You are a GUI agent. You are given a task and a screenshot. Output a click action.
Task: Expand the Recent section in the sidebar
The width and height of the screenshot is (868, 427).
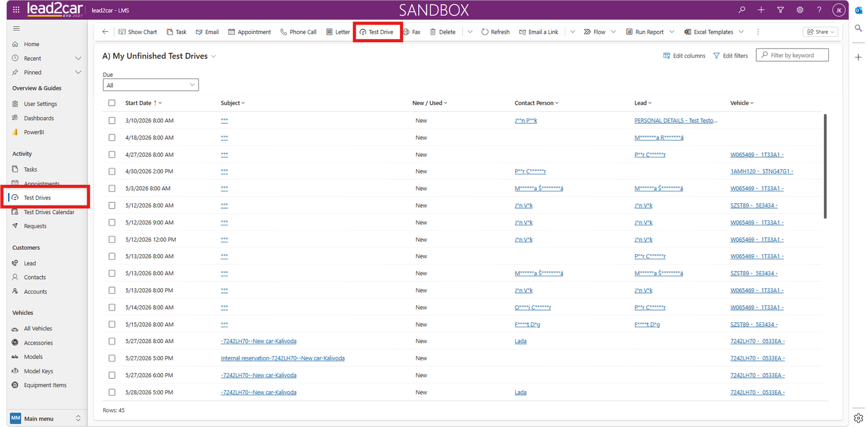pyautogui.click(x=78, y=59)
